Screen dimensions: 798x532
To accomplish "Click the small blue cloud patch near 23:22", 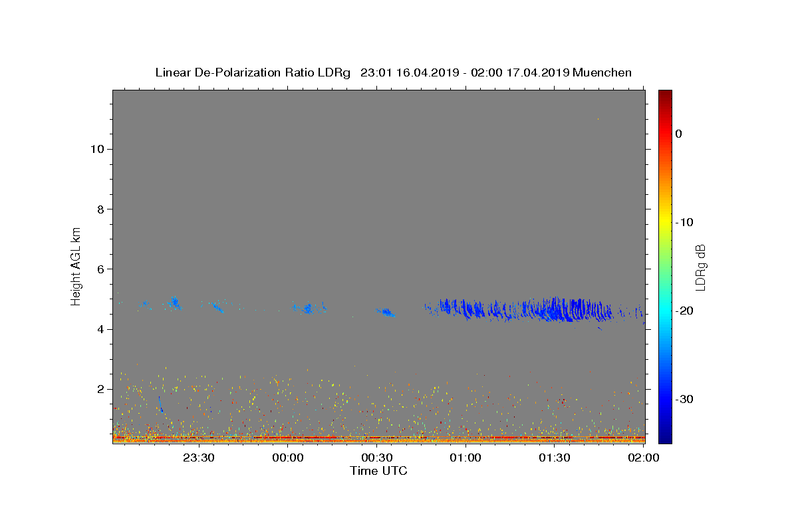I will click(x=174, y=303).
